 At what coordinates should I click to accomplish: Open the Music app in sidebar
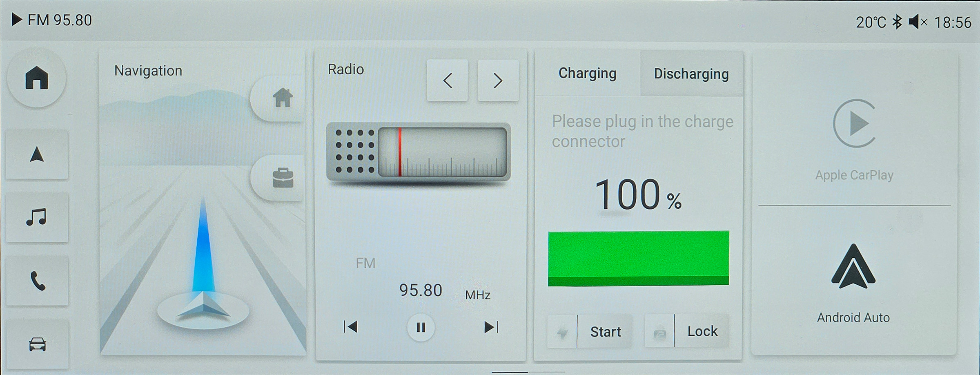pos(37,217)
